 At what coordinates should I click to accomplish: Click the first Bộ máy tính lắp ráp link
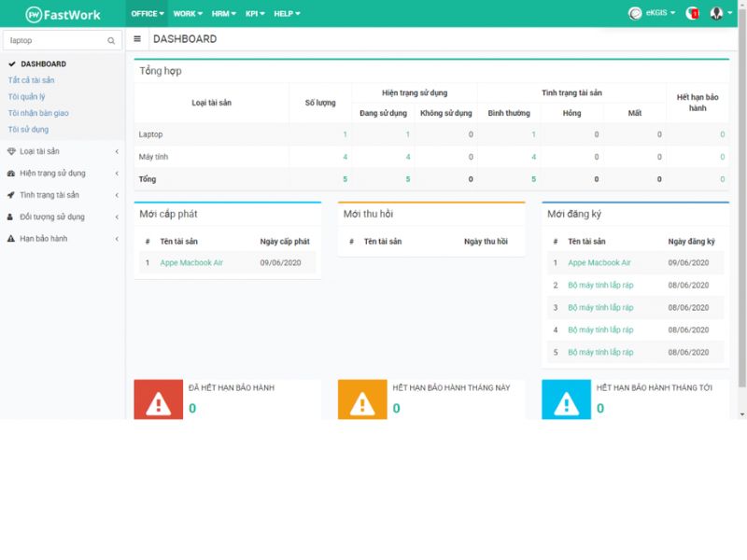pos(599,285)
